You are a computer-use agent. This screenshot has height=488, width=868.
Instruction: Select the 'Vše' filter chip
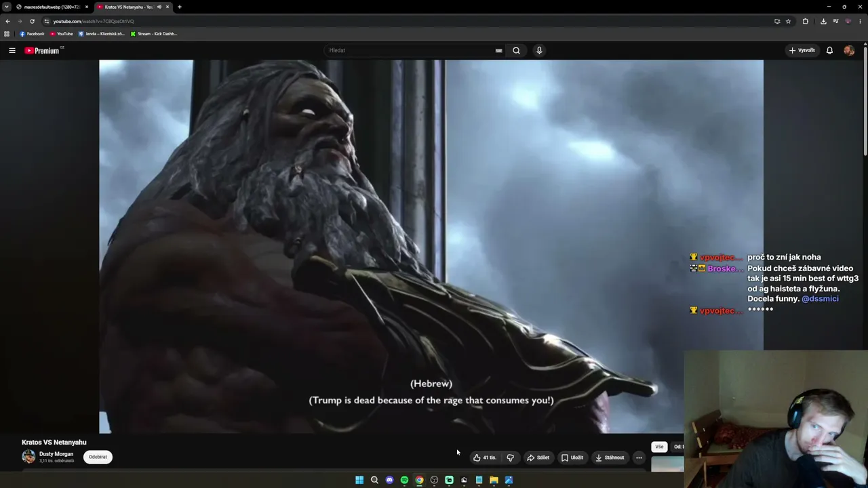click(x=659, y=447)
